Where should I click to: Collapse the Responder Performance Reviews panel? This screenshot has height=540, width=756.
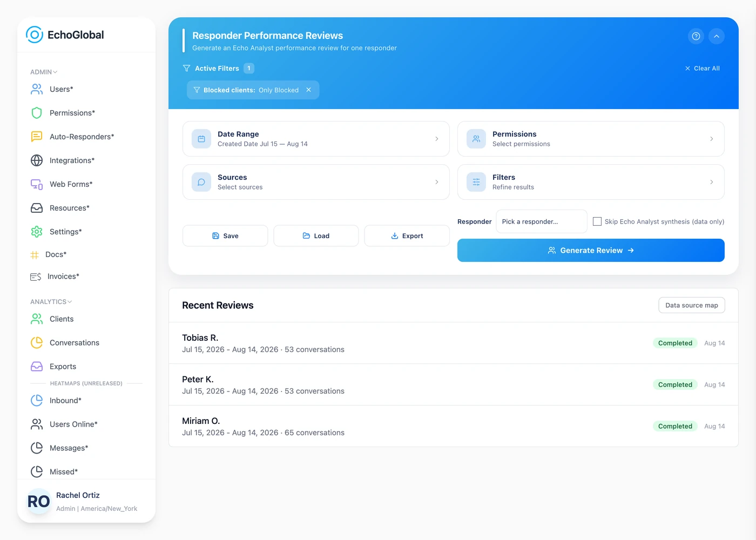click(717, 36)
